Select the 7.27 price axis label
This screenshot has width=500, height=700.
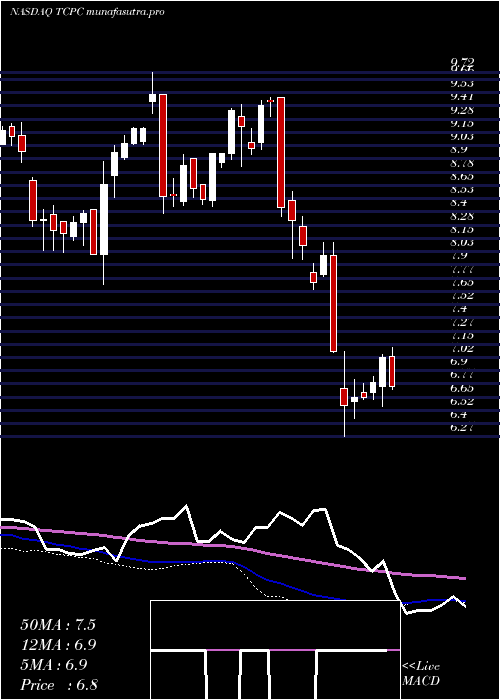[462, 322]
